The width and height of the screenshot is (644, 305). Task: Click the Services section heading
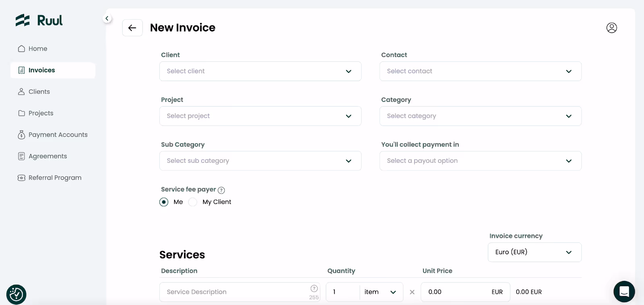(182, 255)
